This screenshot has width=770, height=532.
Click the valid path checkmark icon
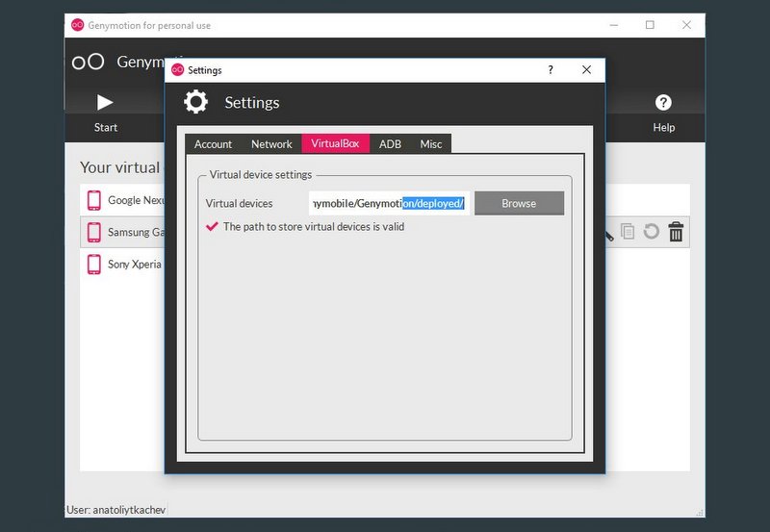click(x=212, y=226)
